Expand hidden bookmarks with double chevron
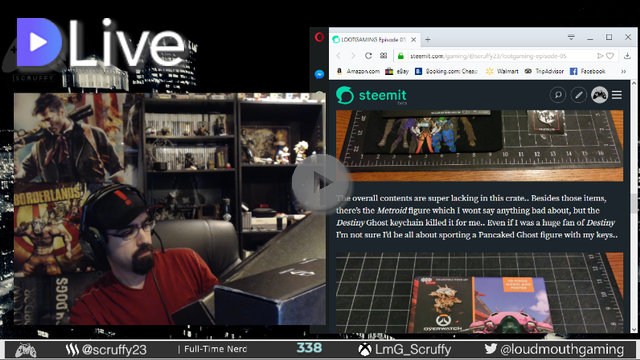The image size is (640, 360). (623, 71)
